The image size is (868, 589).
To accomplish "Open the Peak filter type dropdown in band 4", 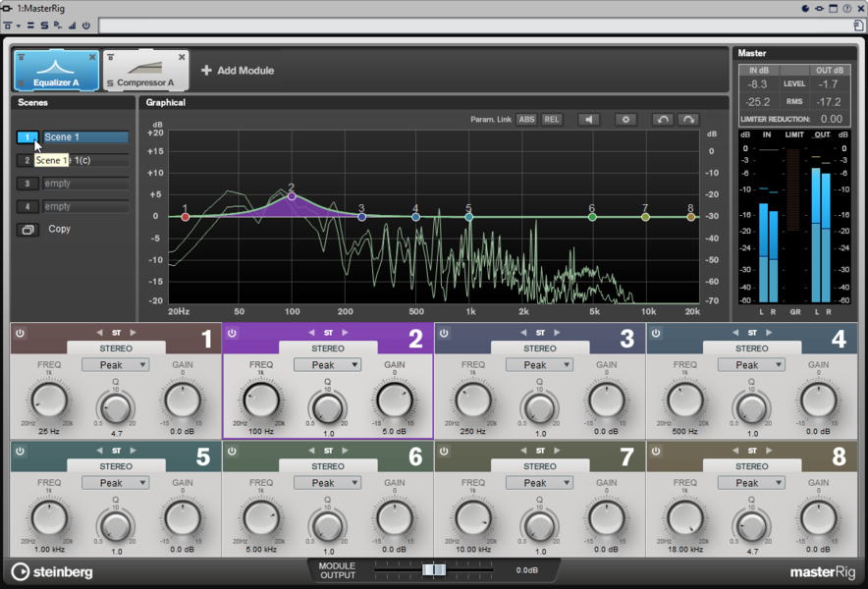I will pos(751,365).
